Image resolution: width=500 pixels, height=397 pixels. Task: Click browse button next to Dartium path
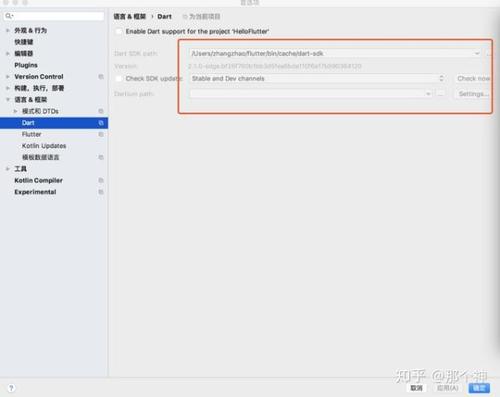[441, 94]
